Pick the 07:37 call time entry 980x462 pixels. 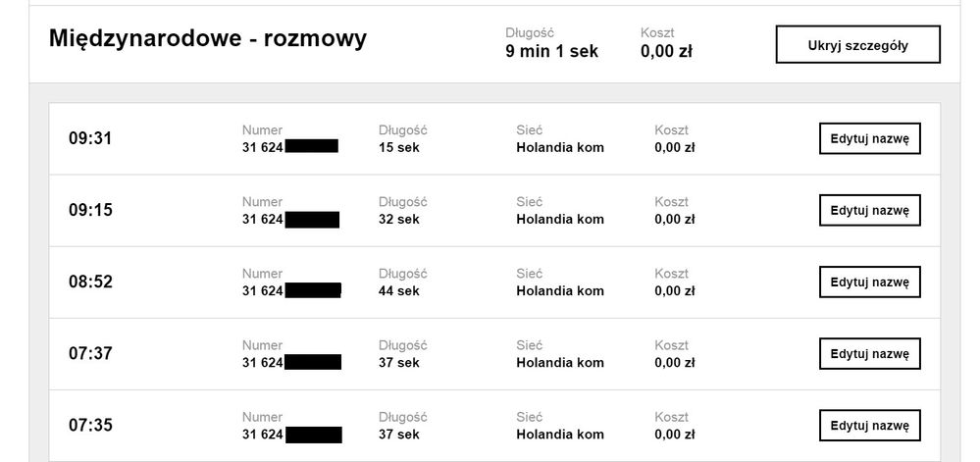[90, 354]
